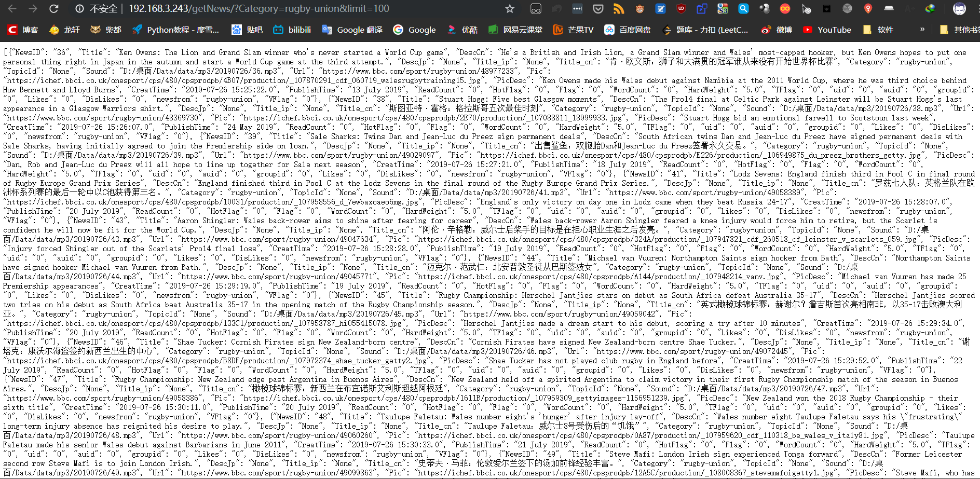Open the user profile avatar
This screenshot has height=479, width=980.
960,9
